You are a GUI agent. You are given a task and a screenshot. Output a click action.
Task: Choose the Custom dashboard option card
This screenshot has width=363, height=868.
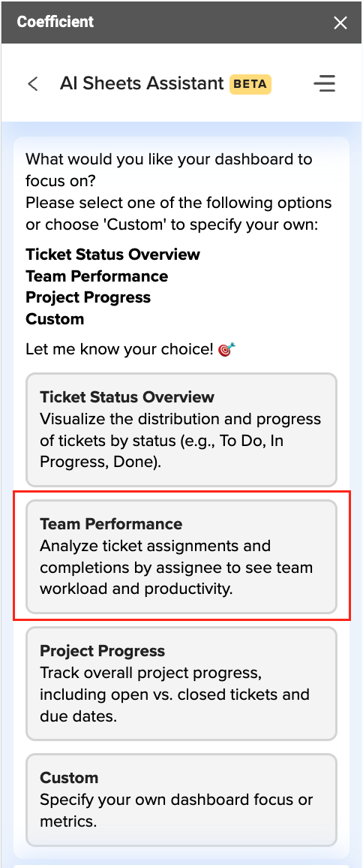tap(181, 800)
